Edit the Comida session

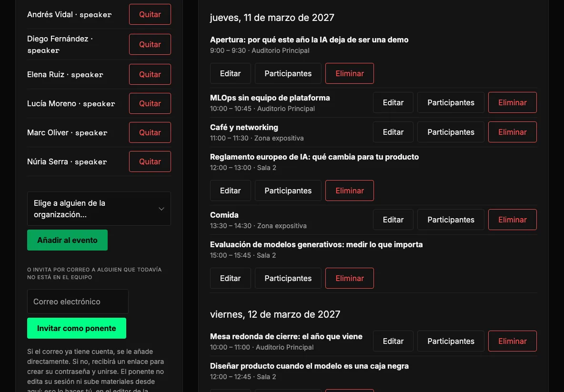click(393, 220)
